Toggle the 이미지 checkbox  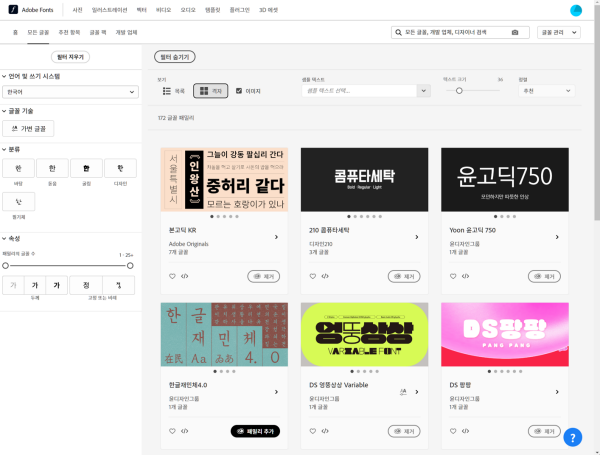point(239,91)
